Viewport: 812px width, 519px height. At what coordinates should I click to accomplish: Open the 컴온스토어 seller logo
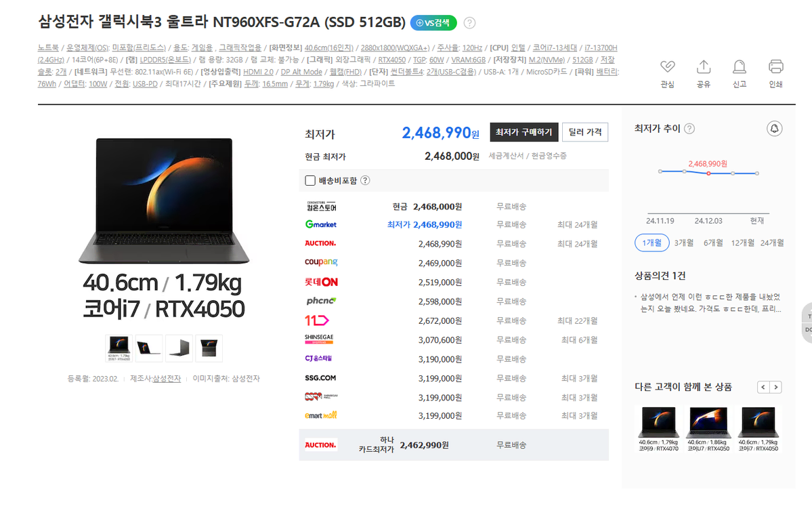321,207
